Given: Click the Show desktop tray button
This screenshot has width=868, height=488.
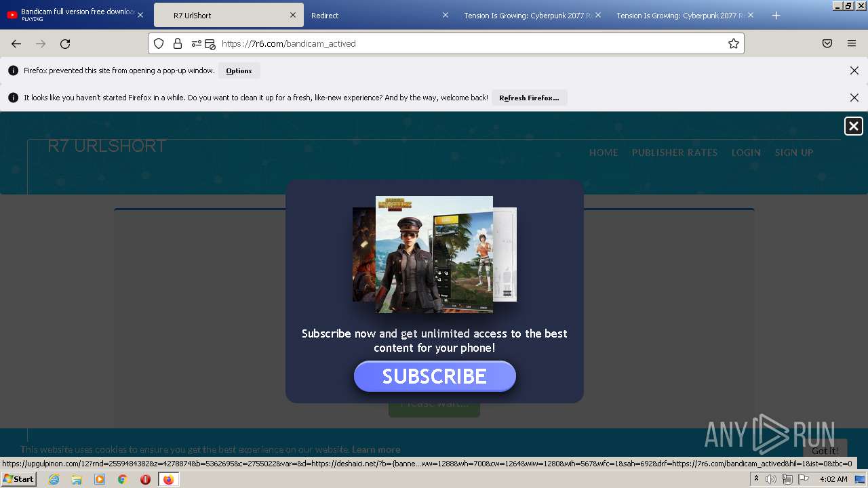Looking at the screenshot, I should click(x=860, y=479).
